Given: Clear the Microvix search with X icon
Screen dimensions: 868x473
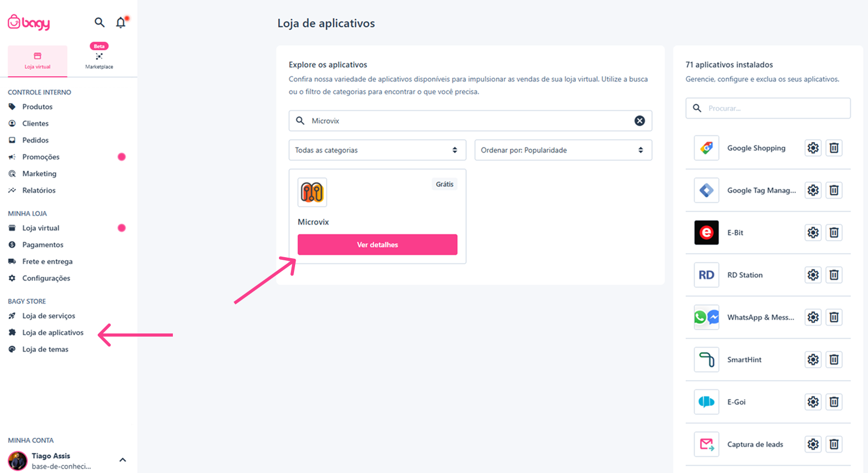Looking at the screenshot, I should pyautogui.click(x=640, y=121).
